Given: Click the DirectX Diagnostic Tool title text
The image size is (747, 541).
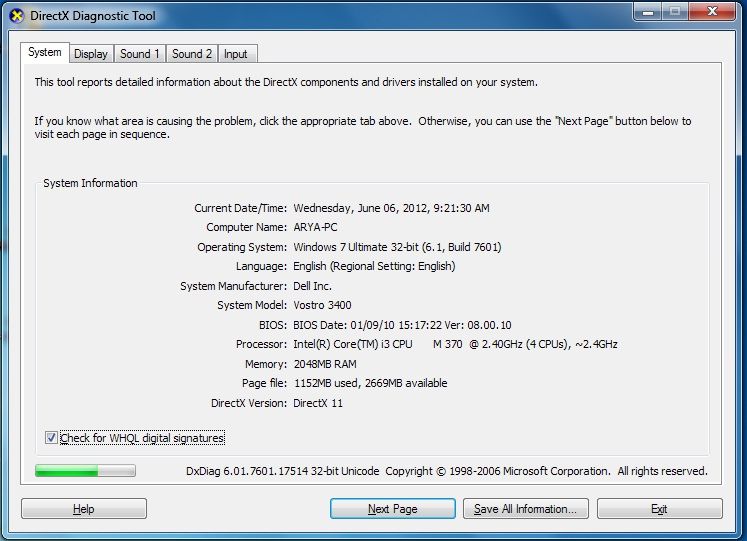Looking at the screenshot, I should point(93,16).
